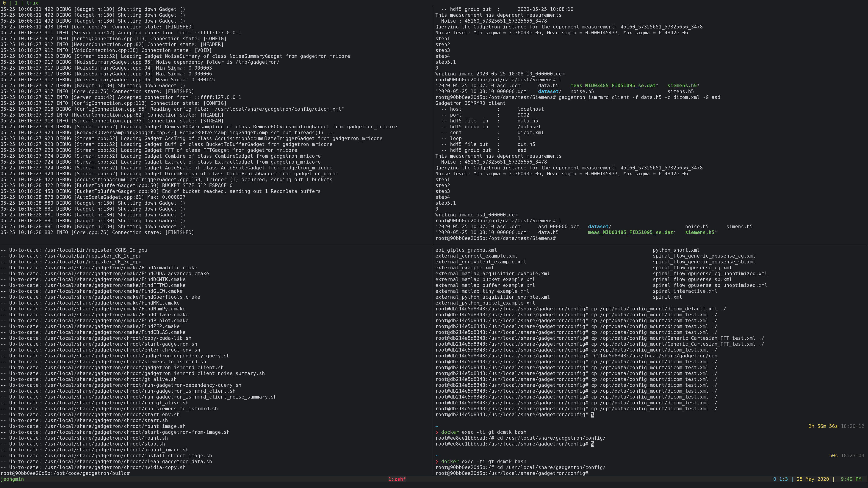Click the data.h5 file in the listing
The height and width of the screenshot is (488, 868).
tap(549, 232)
